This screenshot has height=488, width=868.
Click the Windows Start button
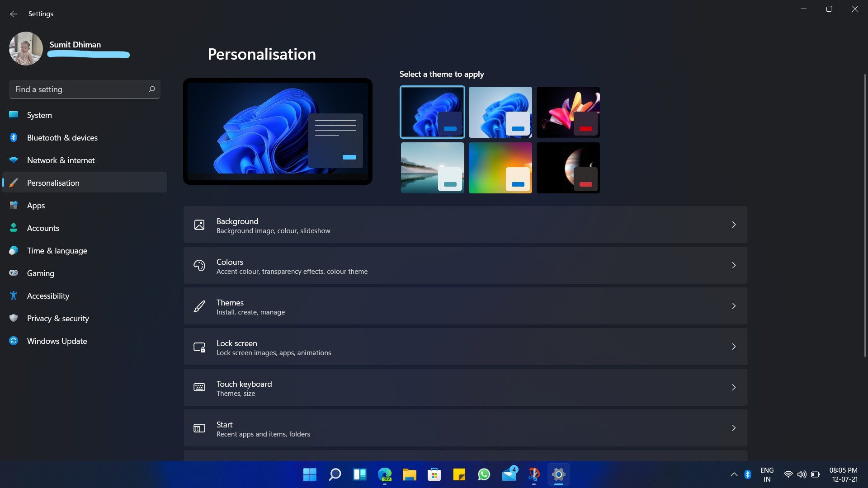(309, 474)
